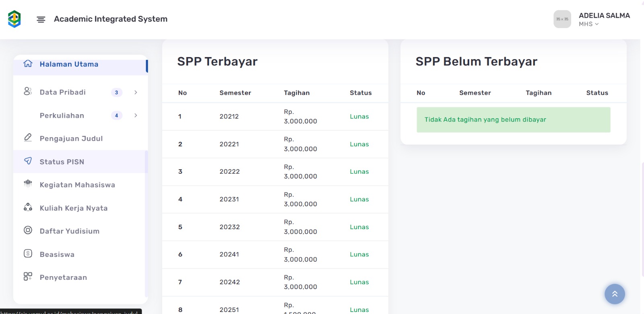
Task: Click the Halaman Utama home icon
Action: [x=28, y=64]
